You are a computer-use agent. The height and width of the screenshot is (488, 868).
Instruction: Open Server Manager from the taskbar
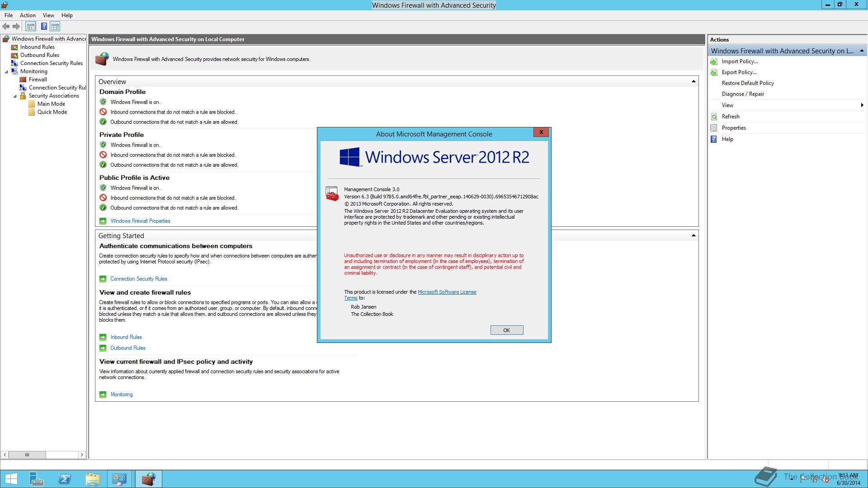point(36,479)
